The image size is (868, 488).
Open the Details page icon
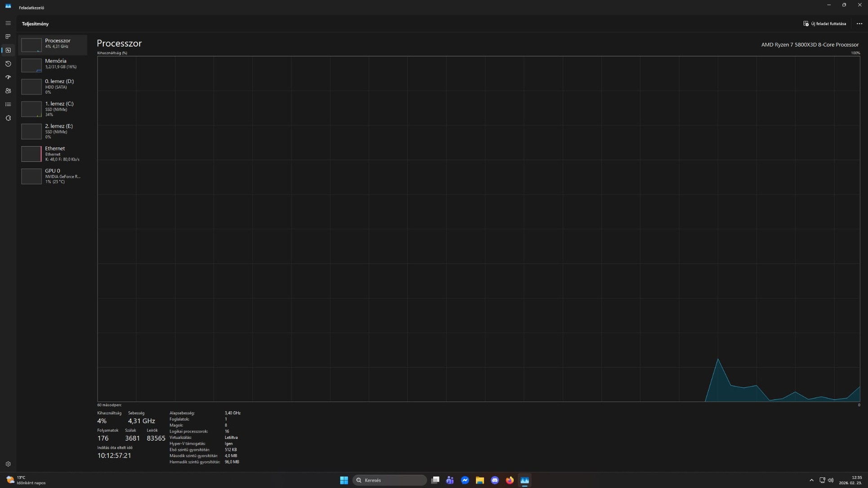[8, 104]
